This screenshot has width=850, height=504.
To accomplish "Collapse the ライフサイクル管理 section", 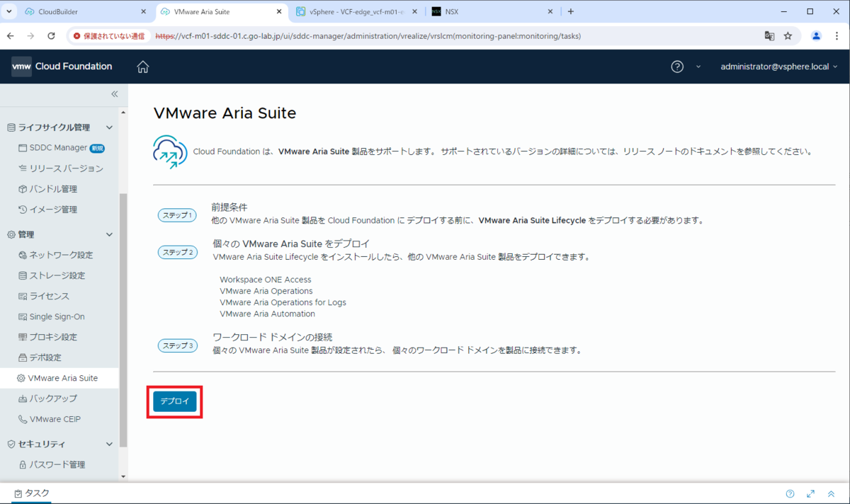I will coord(109,127).
